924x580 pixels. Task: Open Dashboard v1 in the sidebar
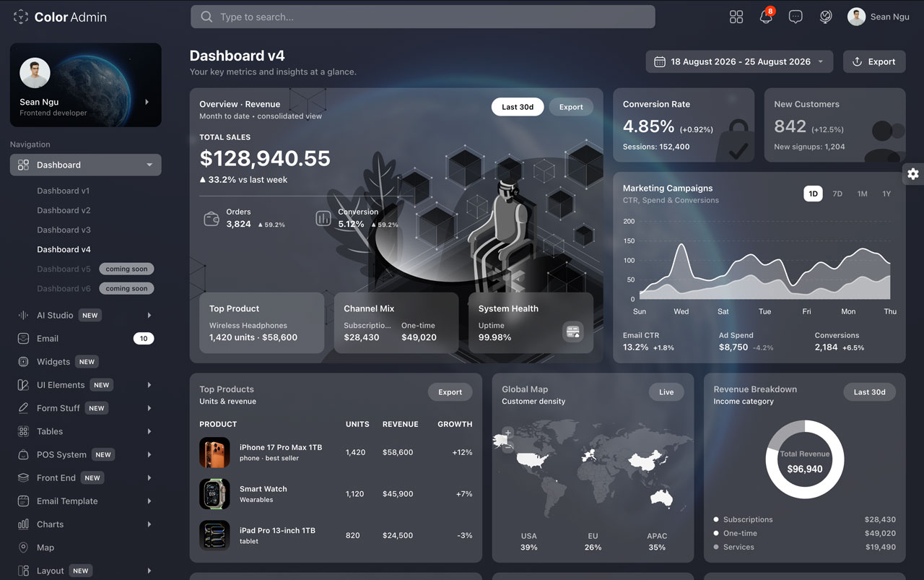(x=64, y=191)
